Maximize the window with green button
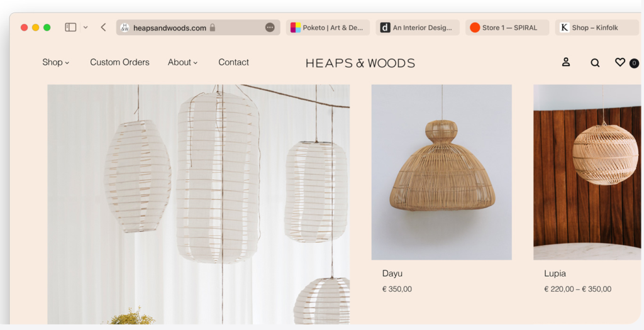This screenshot has width=644, height=330. click(x=47, y=28)
